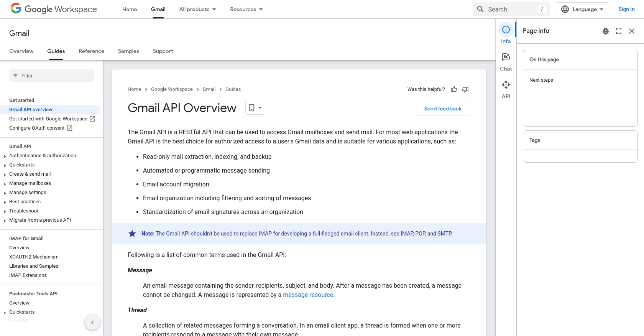Jump to Next steps in On this page

[x=541, y=80]
